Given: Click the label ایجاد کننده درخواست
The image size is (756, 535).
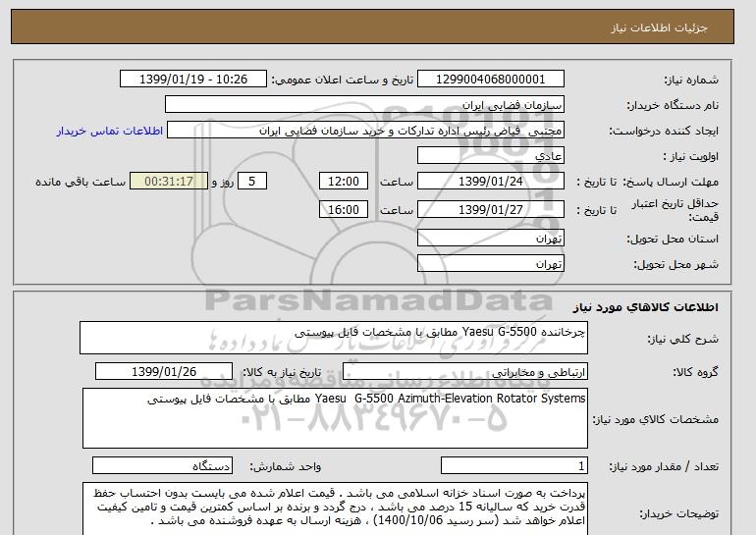Looking at the screenshot, I should (x=664, y=131).
